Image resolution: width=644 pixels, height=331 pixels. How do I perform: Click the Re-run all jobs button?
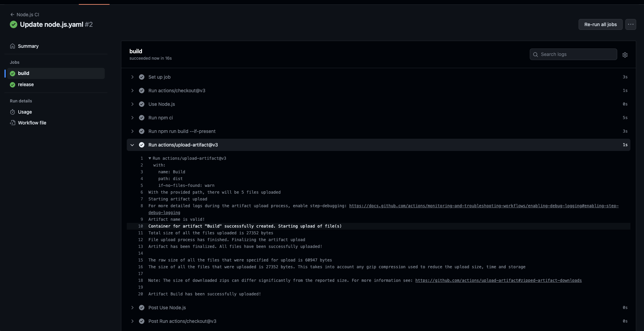(x=600, y=24)
